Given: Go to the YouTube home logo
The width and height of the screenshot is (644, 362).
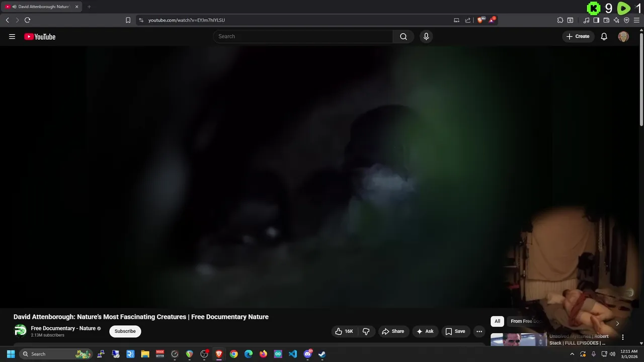Looking at the screenshot, I should (x=40, y=37).
